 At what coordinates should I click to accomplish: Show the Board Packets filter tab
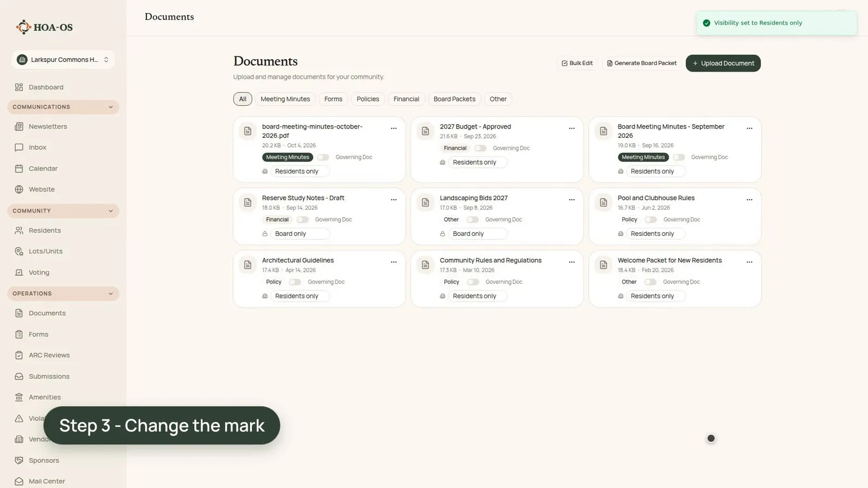tap(455, 99)
